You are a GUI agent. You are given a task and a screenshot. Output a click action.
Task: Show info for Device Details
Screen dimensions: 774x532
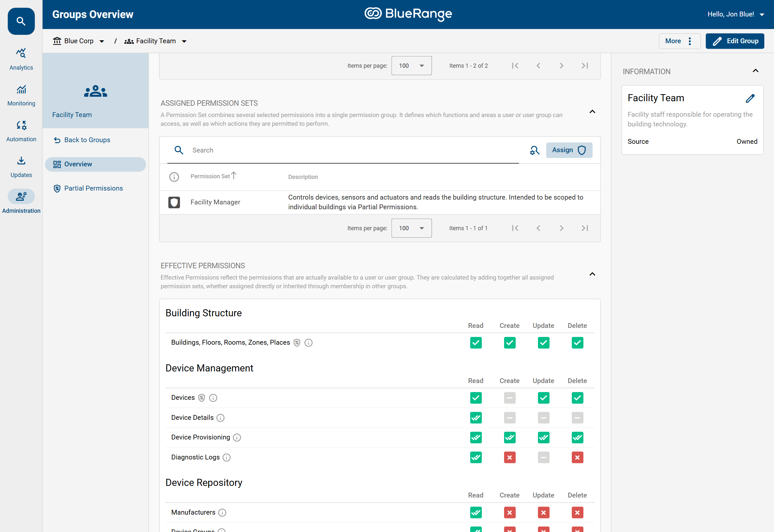click(x=220, y=418)
